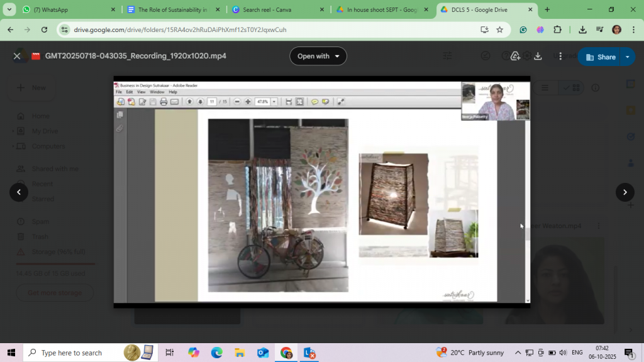Bookmark this page with the star
The image size is (644, 362).
pyautogui.click(x=500, y=30)
